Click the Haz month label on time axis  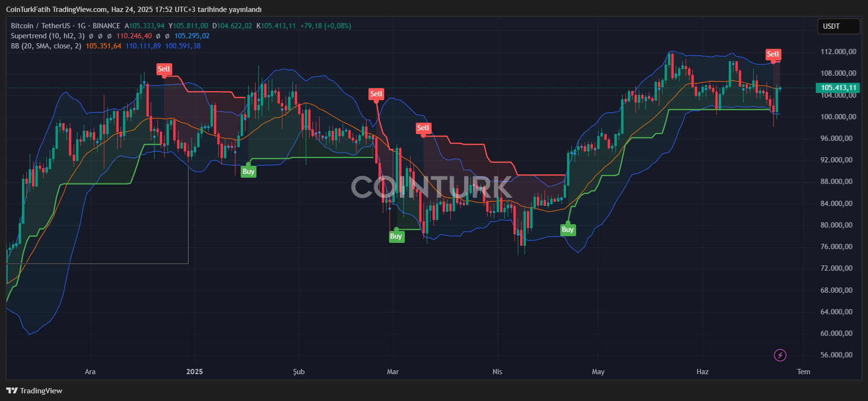[x=702, y=372]
